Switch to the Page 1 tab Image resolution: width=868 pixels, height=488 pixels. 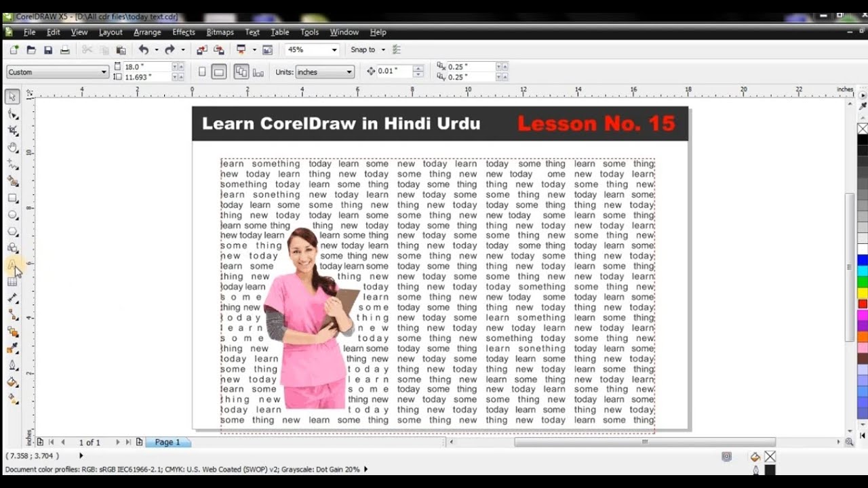pyautogui.click(x=167, y=442)
